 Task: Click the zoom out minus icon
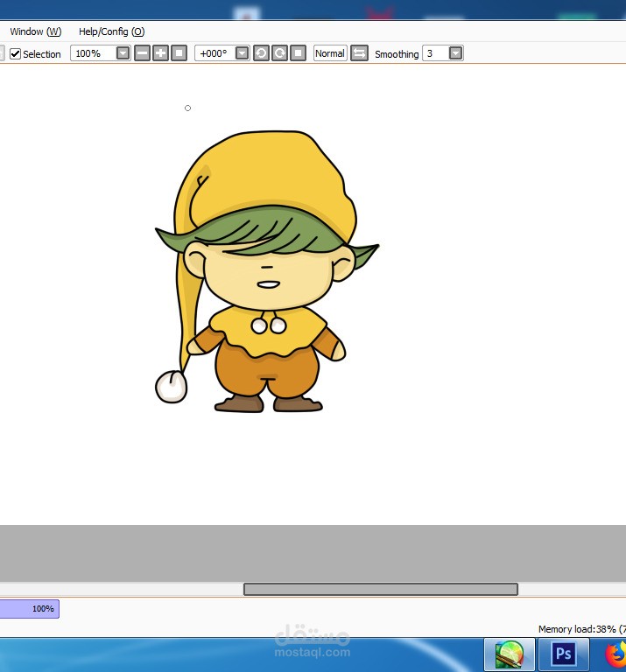coord(143,53)
